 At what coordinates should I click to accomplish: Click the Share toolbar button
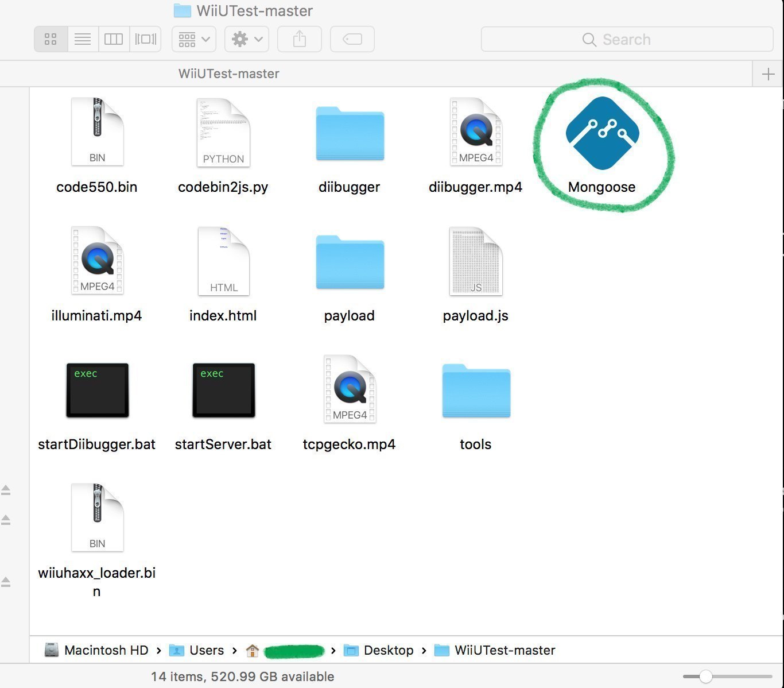click(299, 39)
